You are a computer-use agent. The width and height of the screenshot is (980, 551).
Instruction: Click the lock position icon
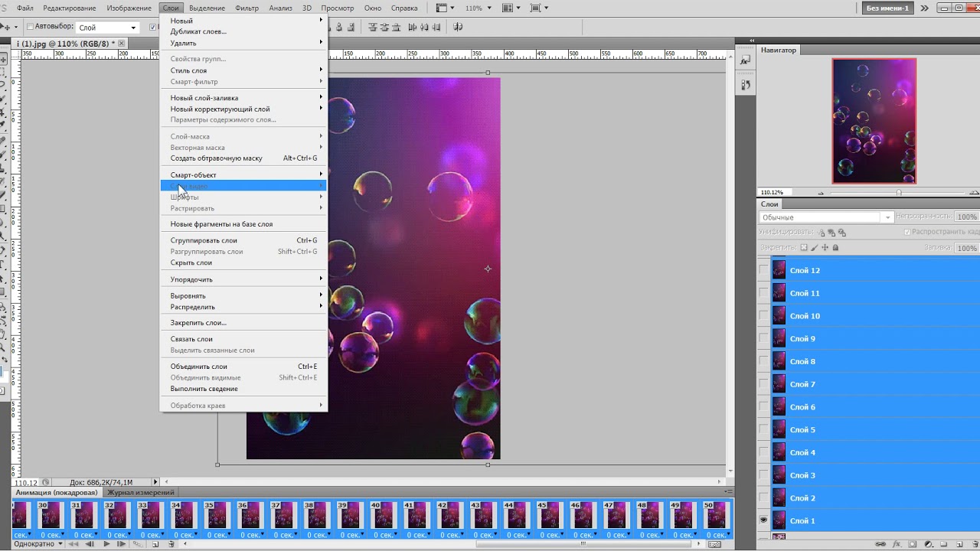825,248
